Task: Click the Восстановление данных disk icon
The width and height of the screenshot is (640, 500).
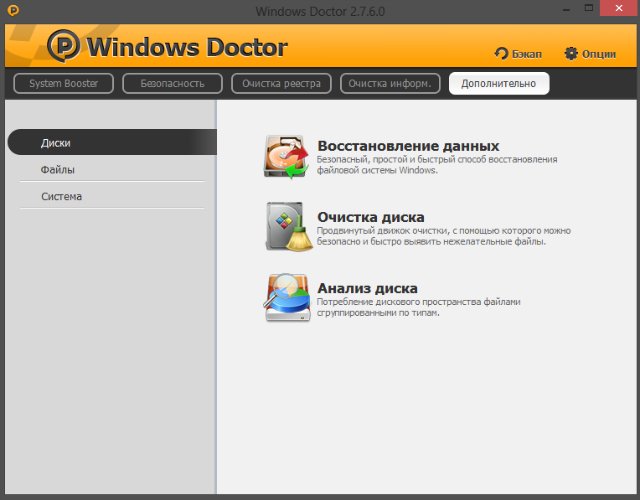Action: 286,157
